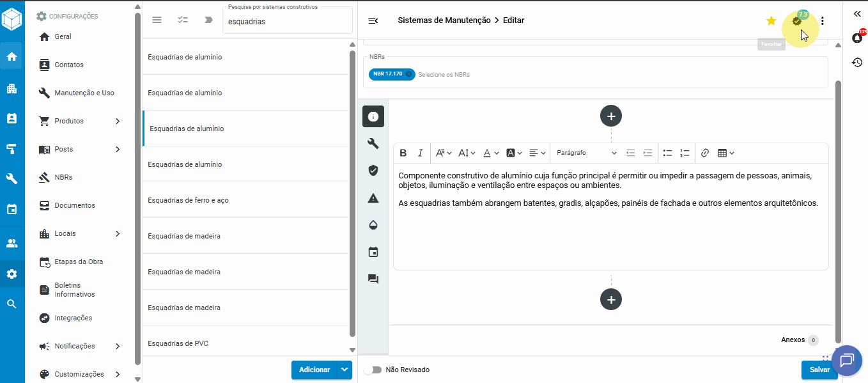Toggle bold formatting
The width and height of the screenshot is (868, 383).
tap(403, 153)
